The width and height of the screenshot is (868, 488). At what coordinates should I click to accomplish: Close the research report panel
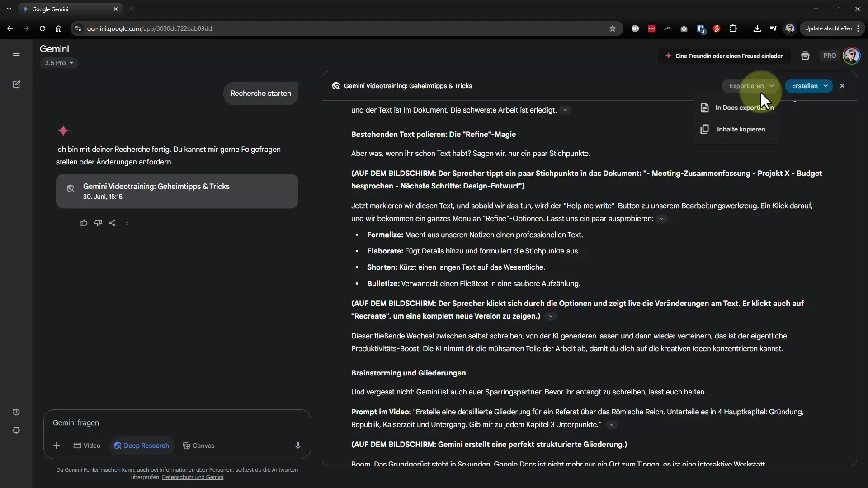click(x=842, y=86)
